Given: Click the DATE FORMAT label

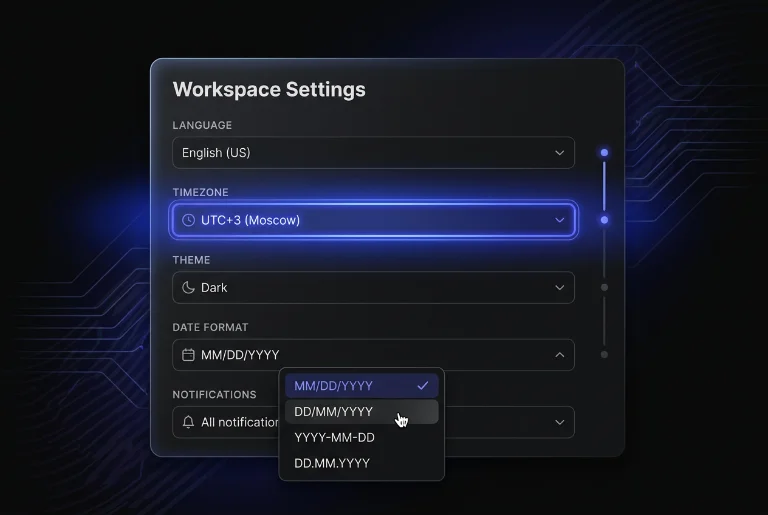Looking at the screenshot, I should 210,327.
